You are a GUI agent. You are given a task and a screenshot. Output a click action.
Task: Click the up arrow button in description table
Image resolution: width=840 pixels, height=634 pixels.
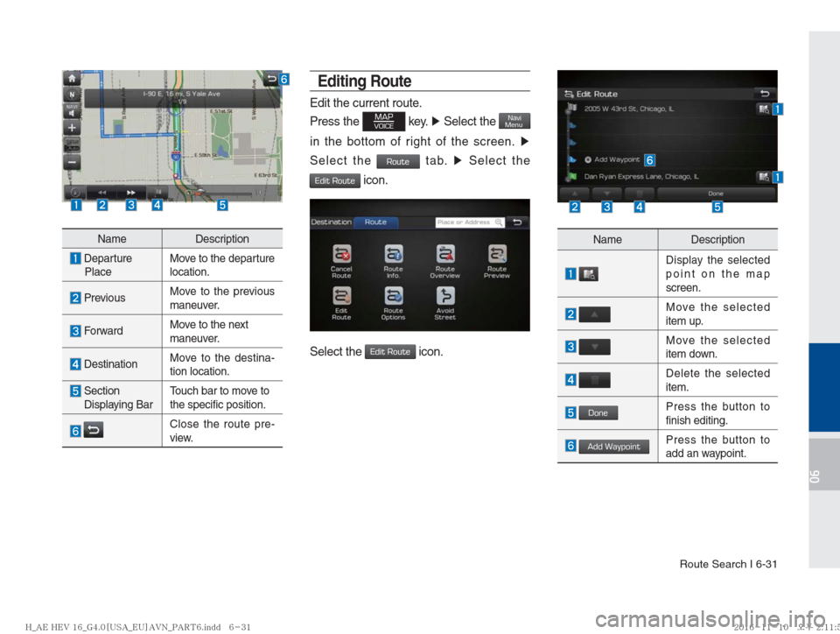click(x=595, y=314)
